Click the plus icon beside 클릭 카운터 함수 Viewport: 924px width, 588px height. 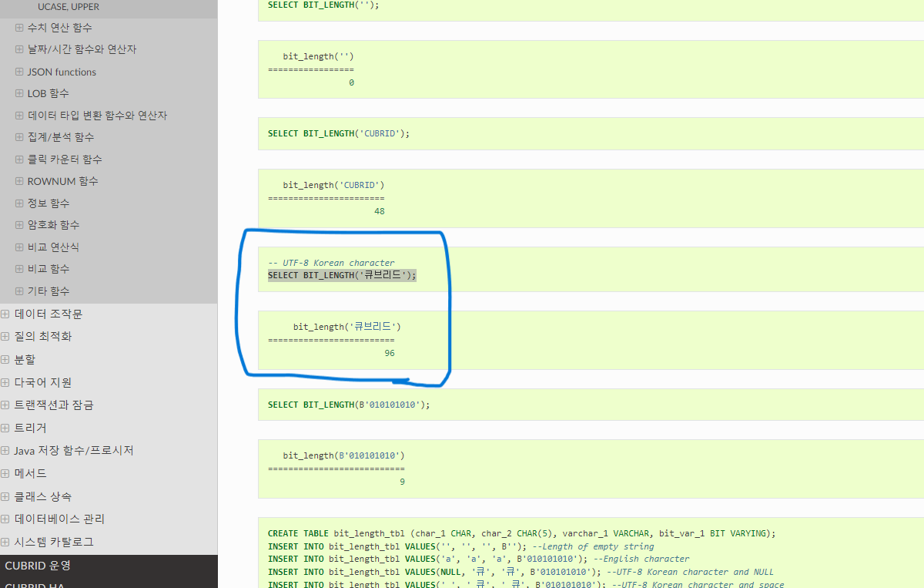point(19,160)
